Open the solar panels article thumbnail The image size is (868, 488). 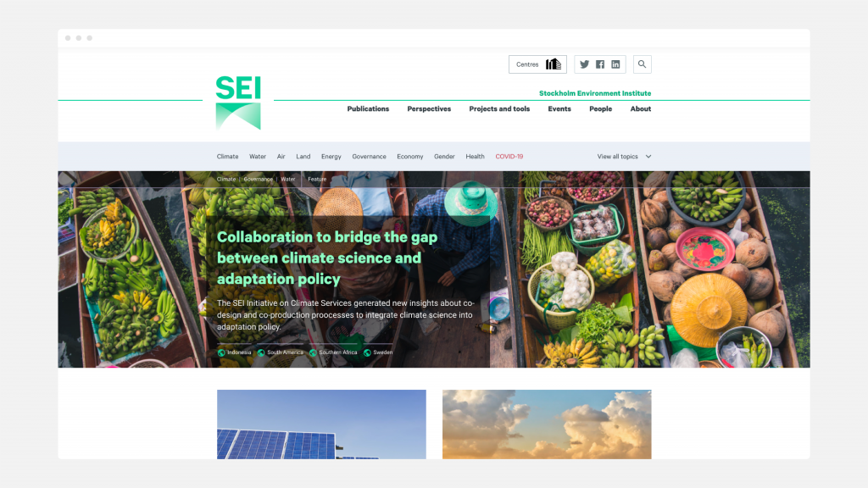(x=321, y=424)
